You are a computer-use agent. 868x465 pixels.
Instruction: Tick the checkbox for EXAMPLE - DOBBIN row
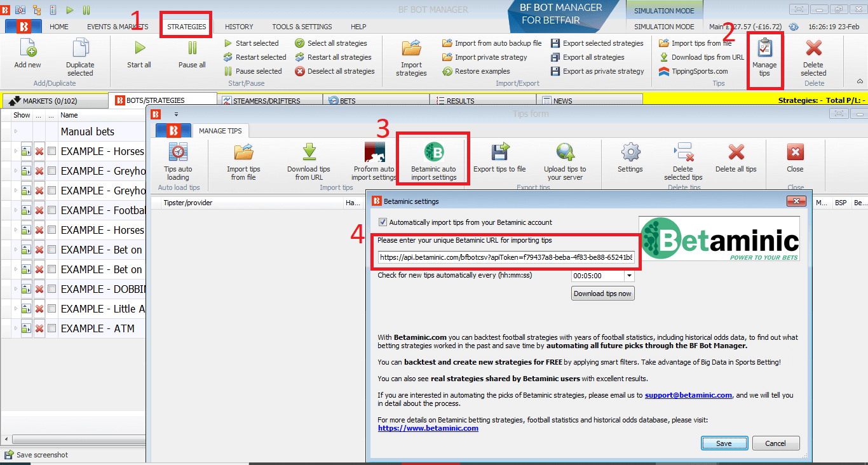52,289
